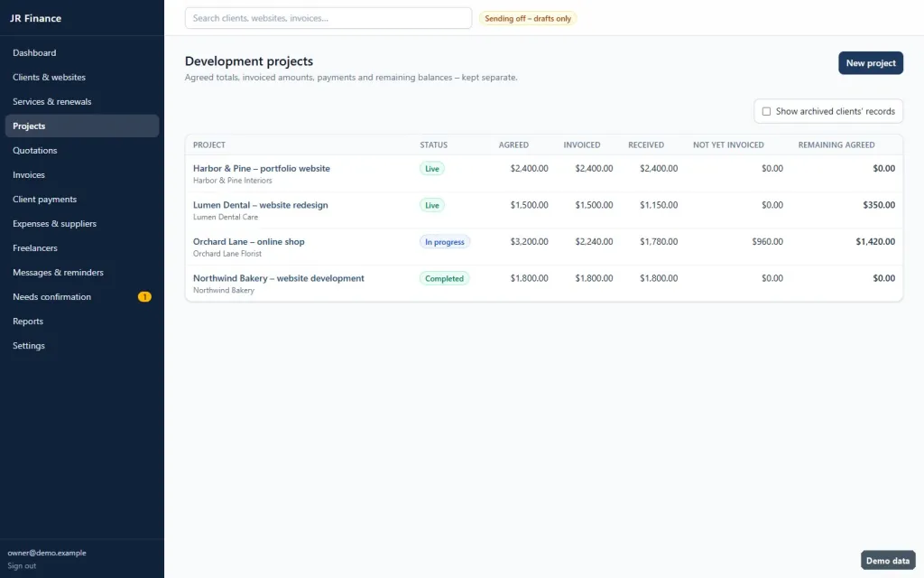This screenshot has width=924, height=578.
Task: Open the Reports page
Action: pos(82,322)
